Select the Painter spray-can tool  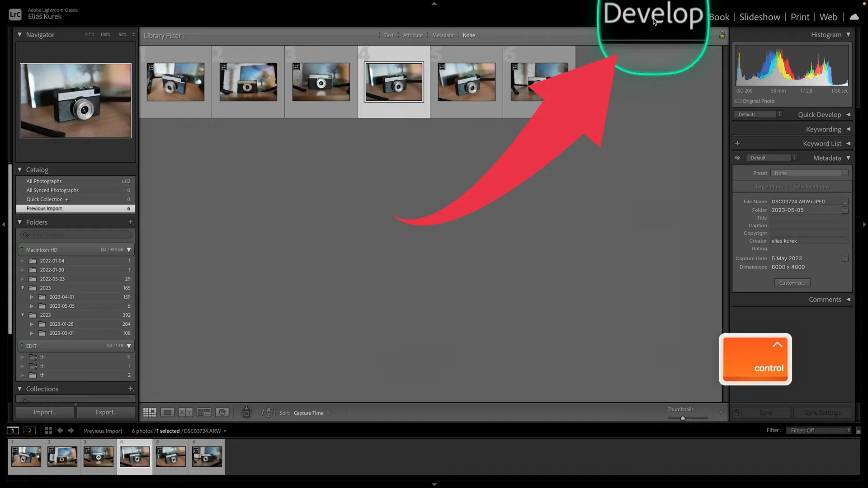point(246,412)
